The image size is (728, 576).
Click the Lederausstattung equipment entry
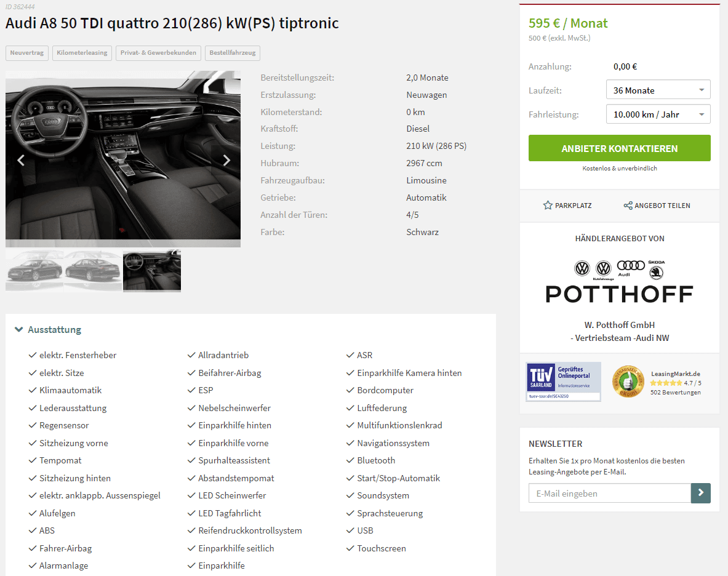(73, 408)
